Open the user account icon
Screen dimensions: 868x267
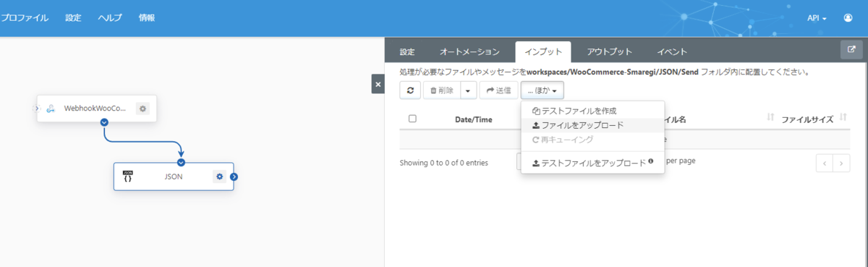tap(848, 18)
